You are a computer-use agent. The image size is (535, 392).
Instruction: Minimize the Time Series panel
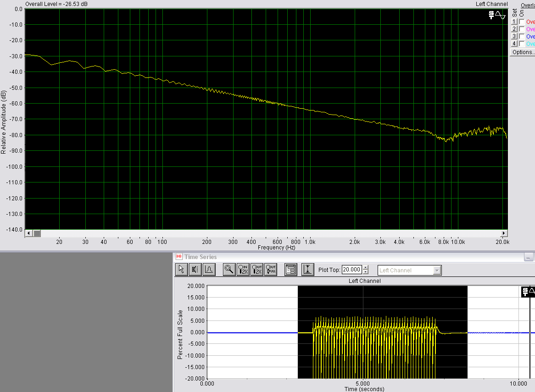529,257
